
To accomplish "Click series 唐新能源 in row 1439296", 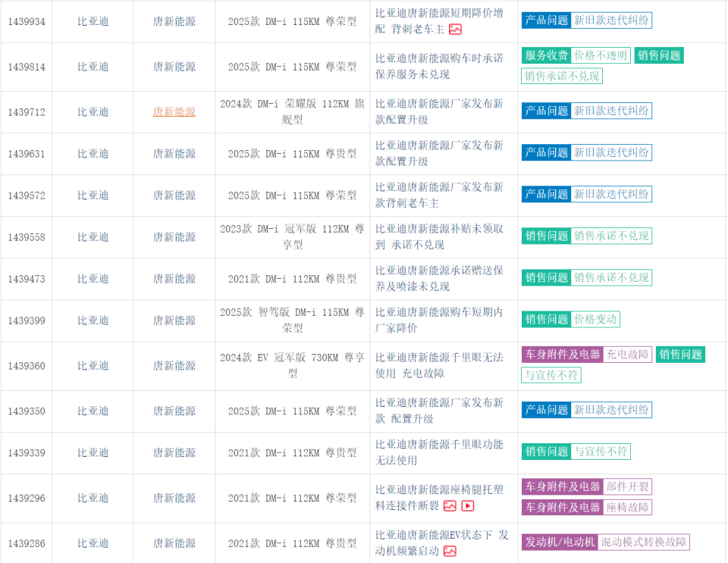I will [x=174, y=499].
